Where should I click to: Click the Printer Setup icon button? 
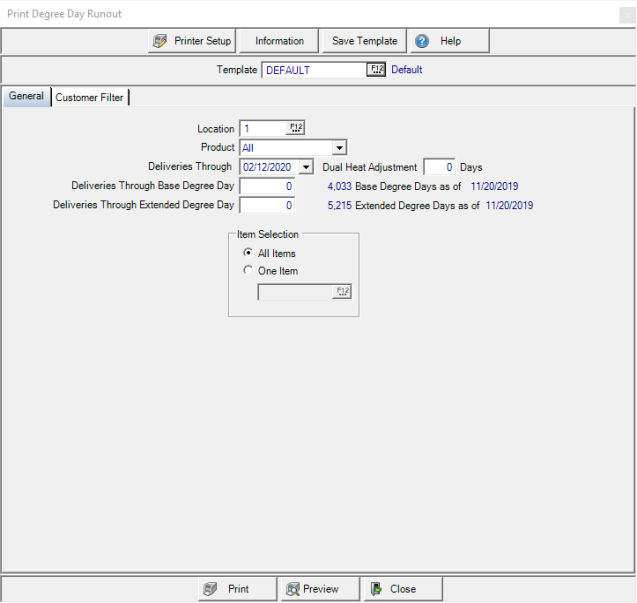(x=160, y=41)
